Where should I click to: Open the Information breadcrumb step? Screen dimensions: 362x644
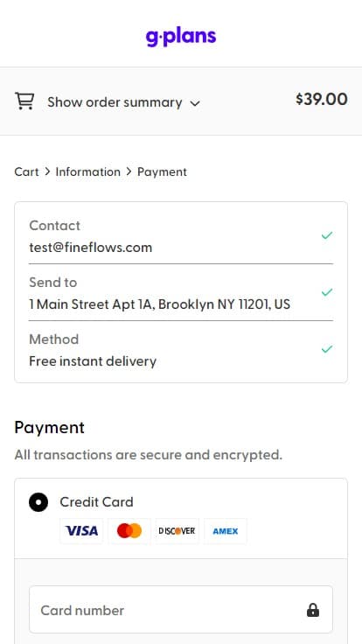88,171
